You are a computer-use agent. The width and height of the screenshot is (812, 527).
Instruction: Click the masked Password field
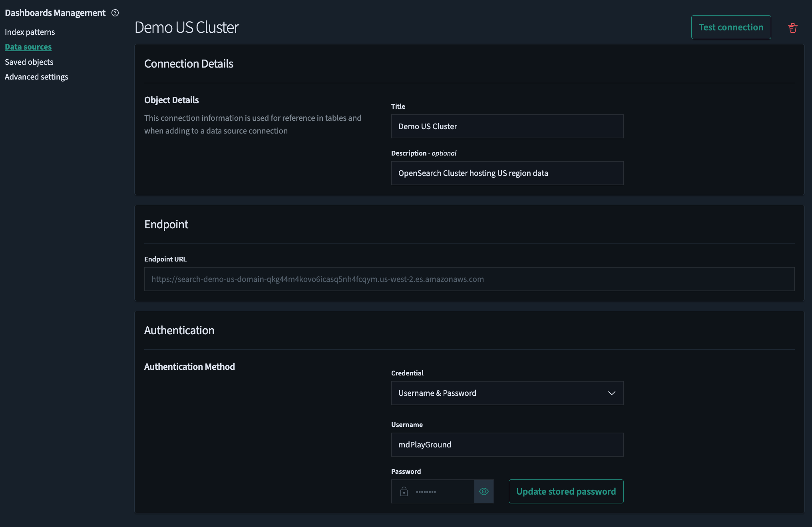coord(443,491)
